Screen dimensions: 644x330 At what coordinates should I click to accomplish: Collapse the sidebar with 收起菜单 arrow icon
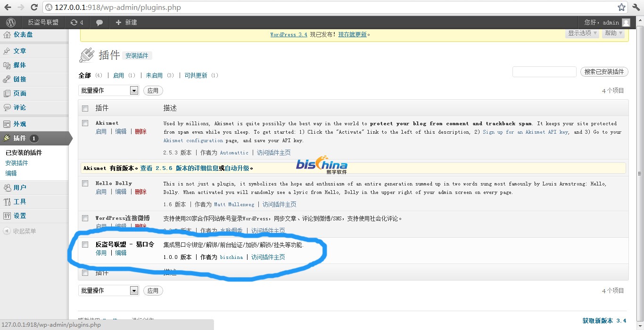7,231
